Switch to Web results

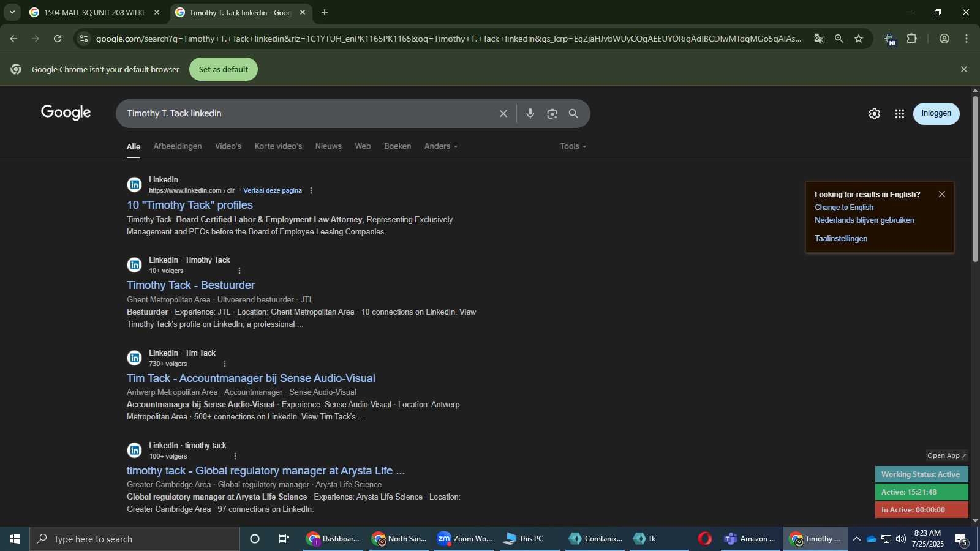[363, 146]
